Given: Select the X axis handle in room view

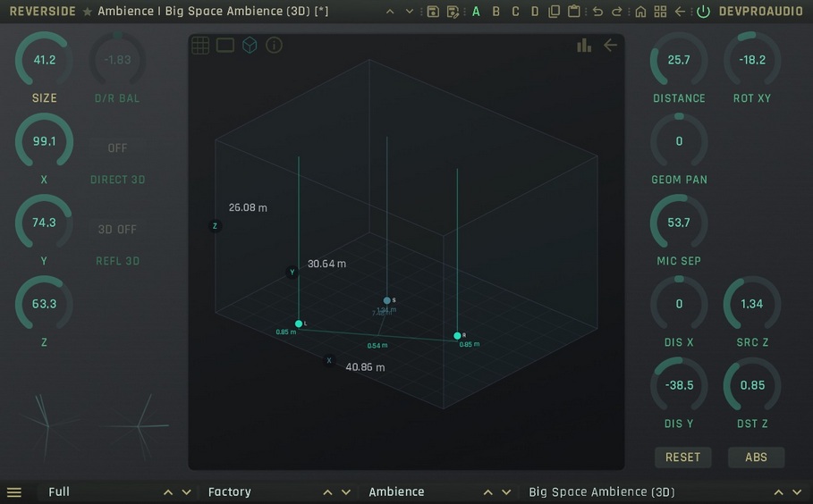Looking at the screenshot, I should click(x=329, y=360).
